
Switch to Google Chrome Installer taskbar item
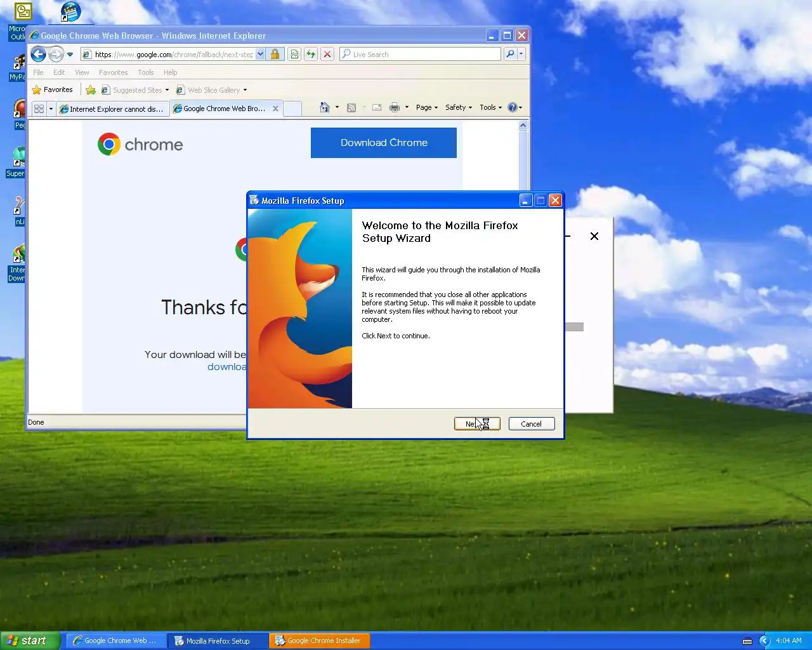319,640
